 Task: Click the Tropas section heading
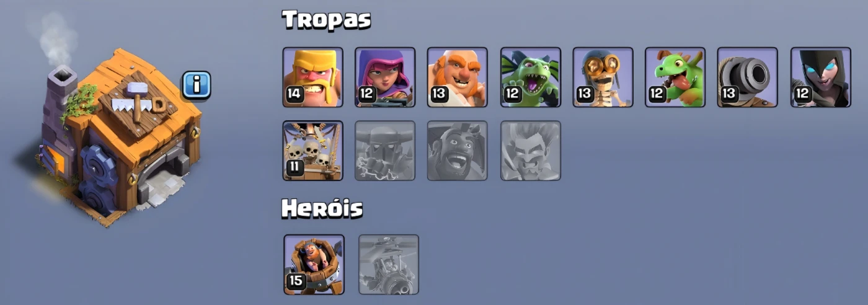point(327,20)
